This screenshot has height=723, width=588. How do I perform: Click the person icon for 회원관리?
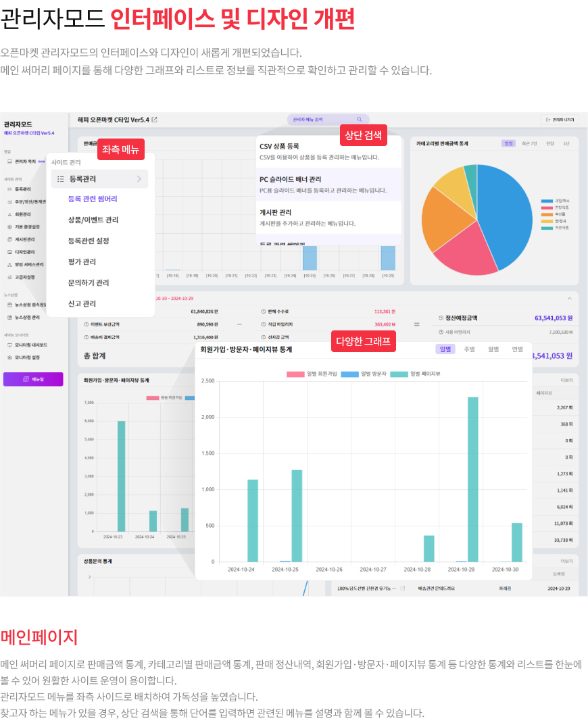(9, 214)
